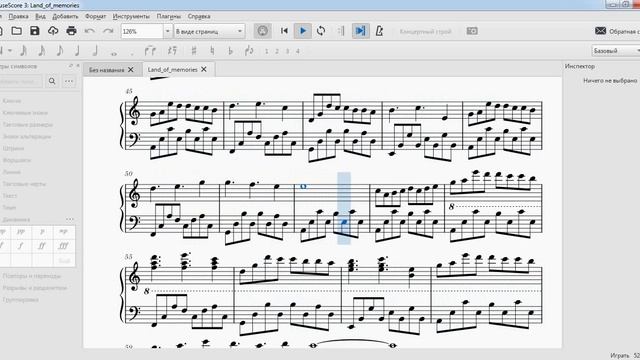Toggle tie on note
Screen dimensions: 640x360
point(150,51)
